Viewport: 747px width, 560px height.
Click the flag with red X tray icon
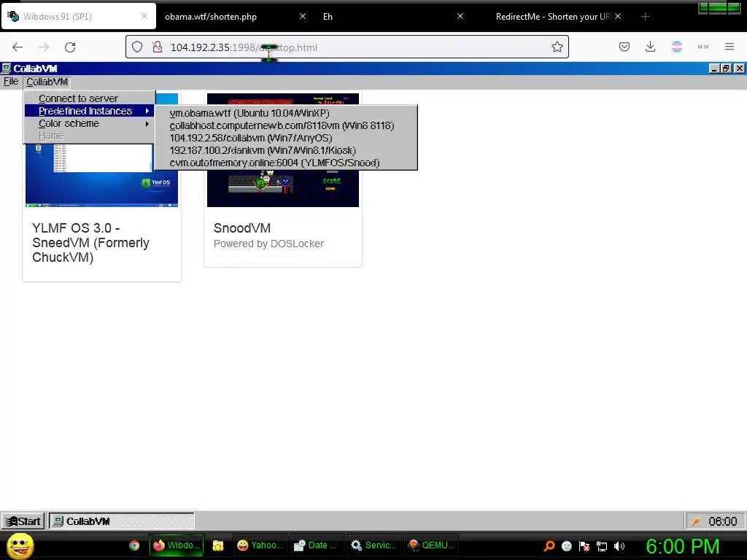[584, 546]
